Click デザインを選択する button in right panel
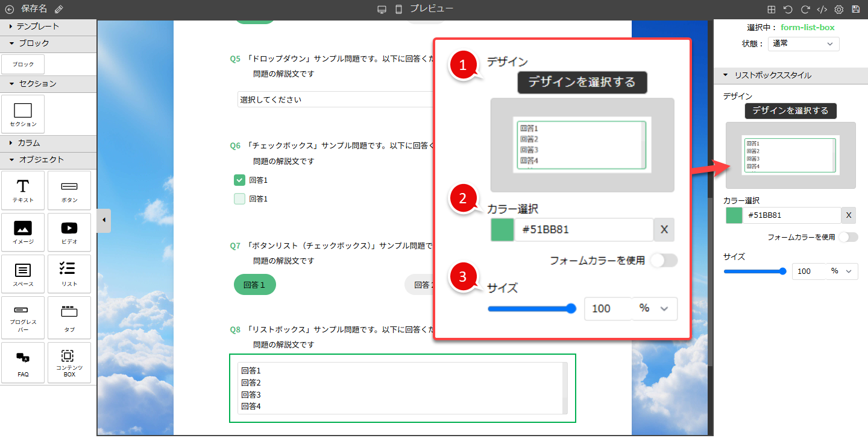 (790, 110)
